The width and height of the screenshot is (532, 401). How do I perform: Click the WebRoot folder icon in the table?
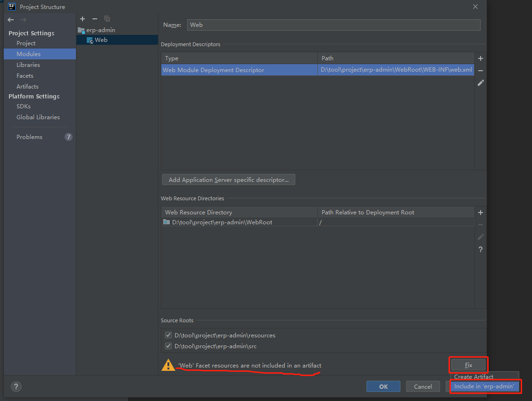tap(166, 222)
